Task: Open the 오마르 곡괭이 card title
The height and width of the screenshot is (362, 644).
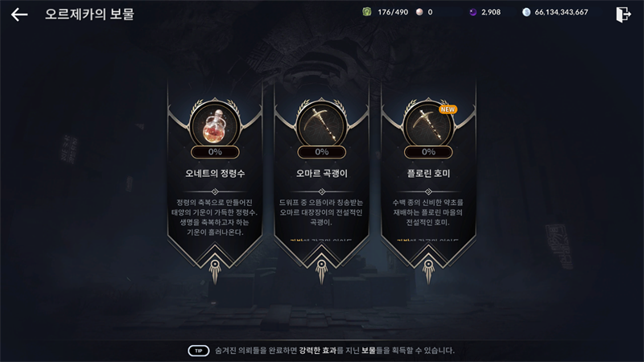Action: [321, 173]
